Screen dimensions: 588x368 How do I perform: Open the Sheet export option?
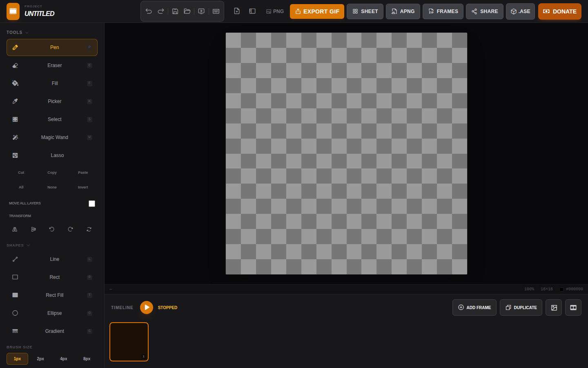365,11
